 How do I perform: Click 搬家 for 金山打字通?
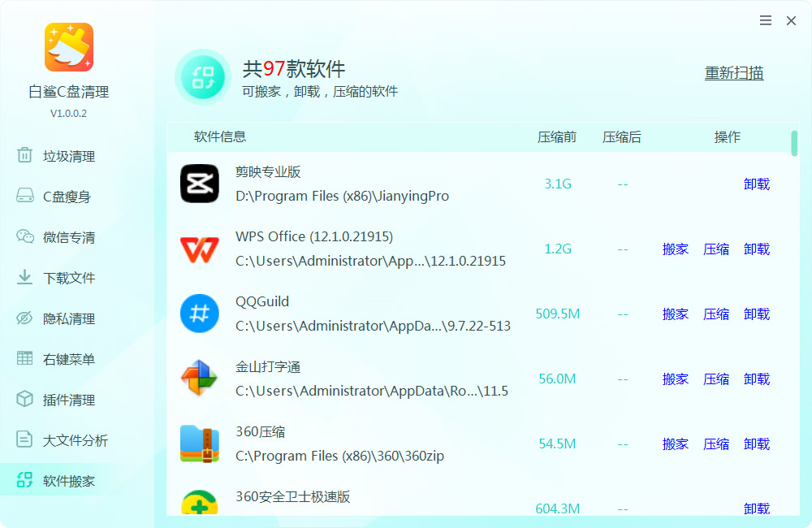(x=676, y=379)
